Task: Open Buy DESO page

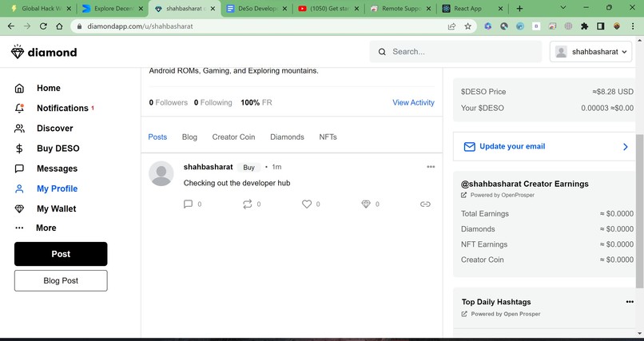Action: tap(47, 148)
